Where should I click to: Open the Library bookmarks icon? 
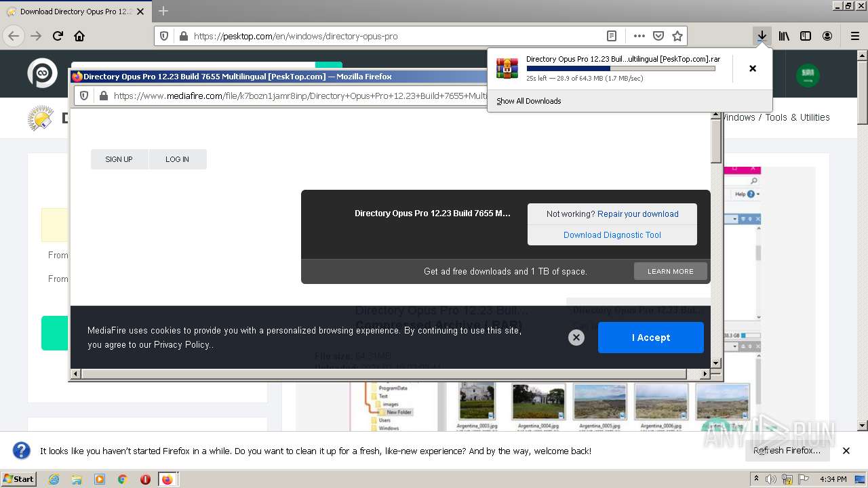784,36
